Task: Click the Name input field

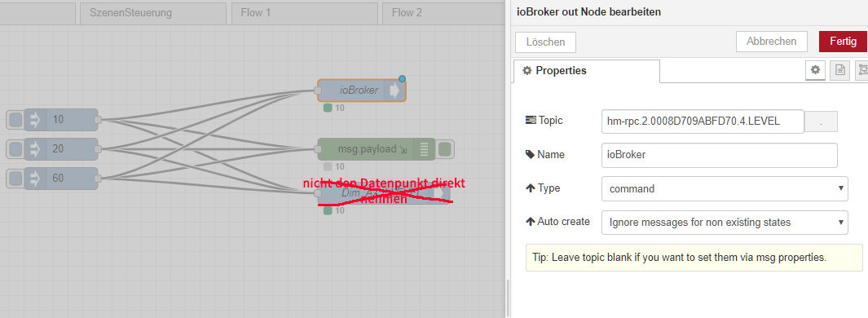Action: click(719, 155)
